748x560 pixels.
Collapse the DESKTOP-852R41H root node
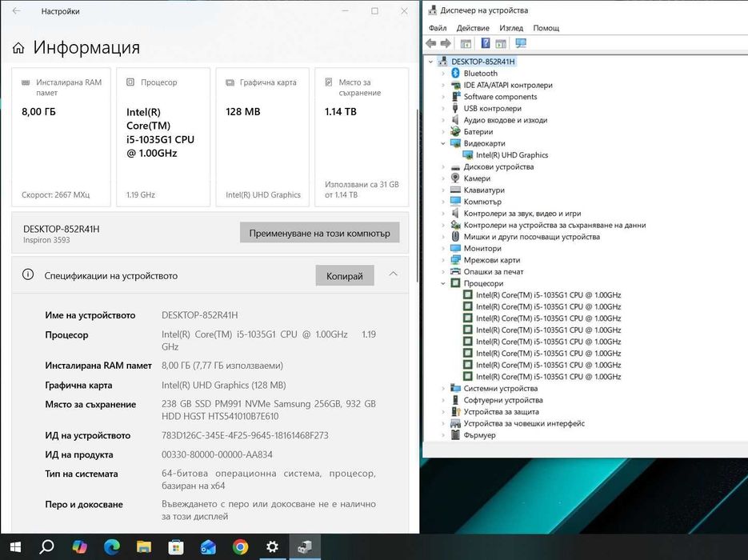pyautogui.click(x=430, y=62)
